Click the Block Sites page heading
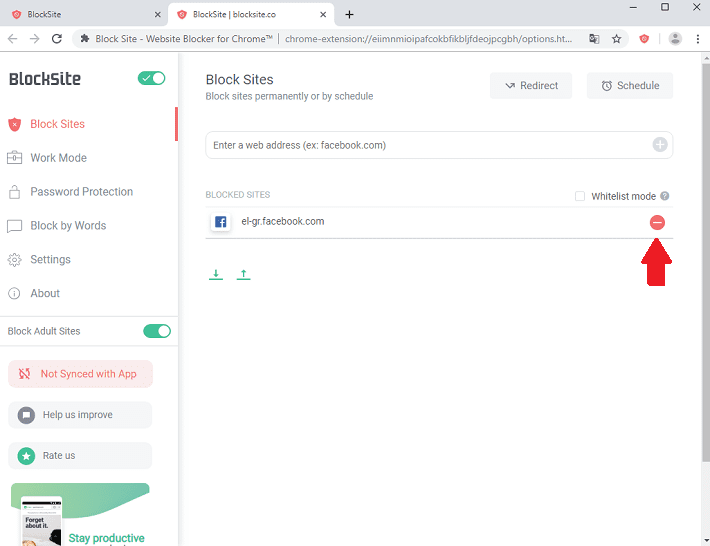The width and height of the screenshot is (710, 546). tap(240, 80)
